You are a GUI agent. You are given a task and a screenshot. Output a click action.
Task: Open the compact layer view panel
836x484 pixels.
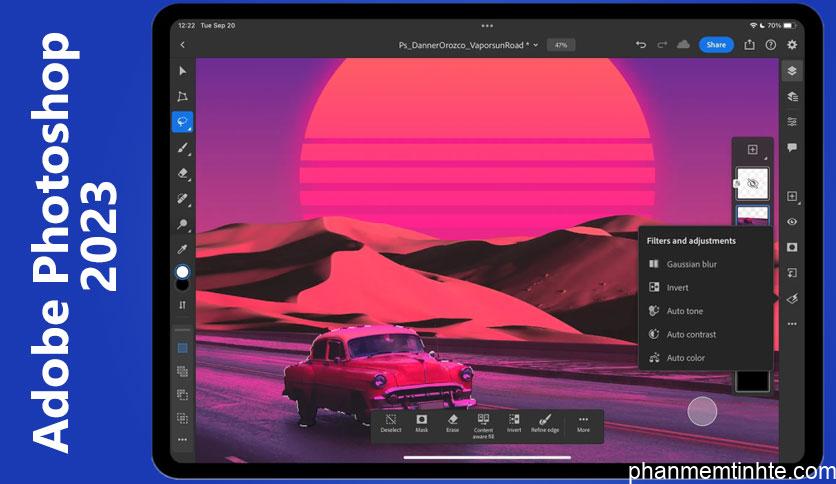click(792, 71)
